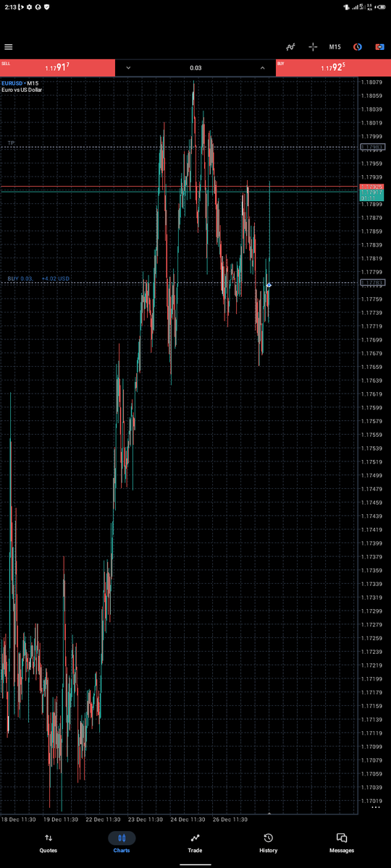Tap the 1.18079 price scale label
Screen dimensions: 391x868
tap(372, 82)
